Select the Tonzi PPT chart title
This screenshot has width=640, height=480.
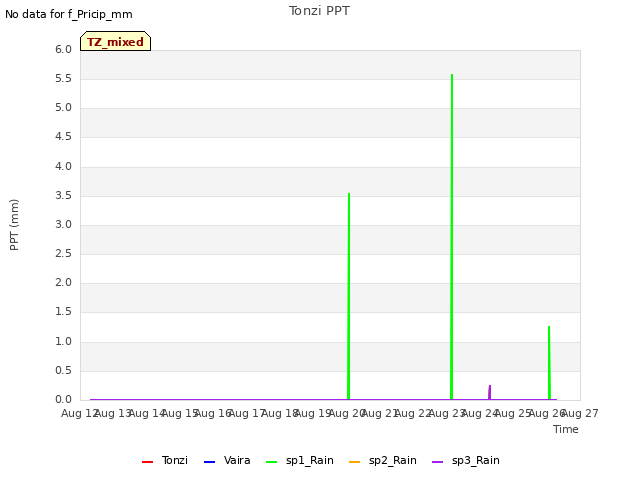coord(319,11)
